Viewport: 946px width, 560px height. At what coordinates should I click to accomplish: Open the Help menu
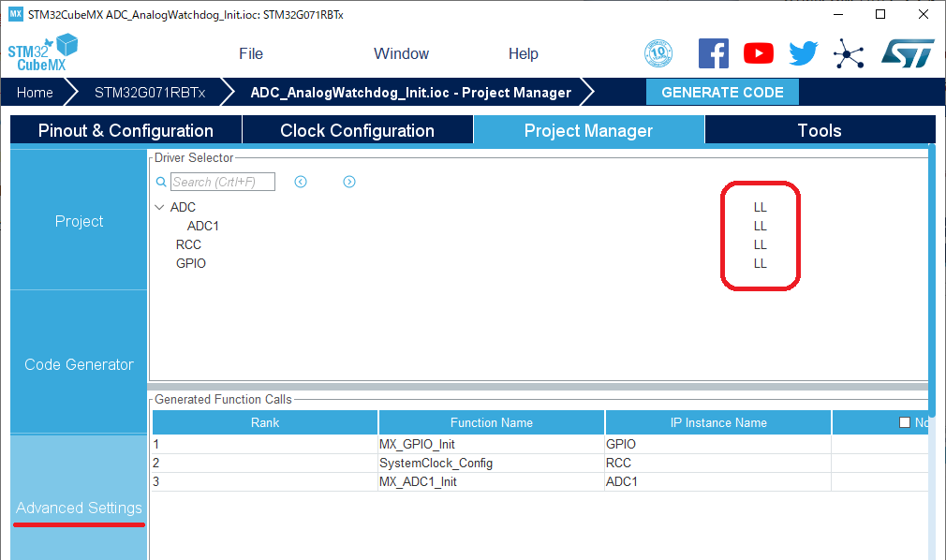point(523,53)
